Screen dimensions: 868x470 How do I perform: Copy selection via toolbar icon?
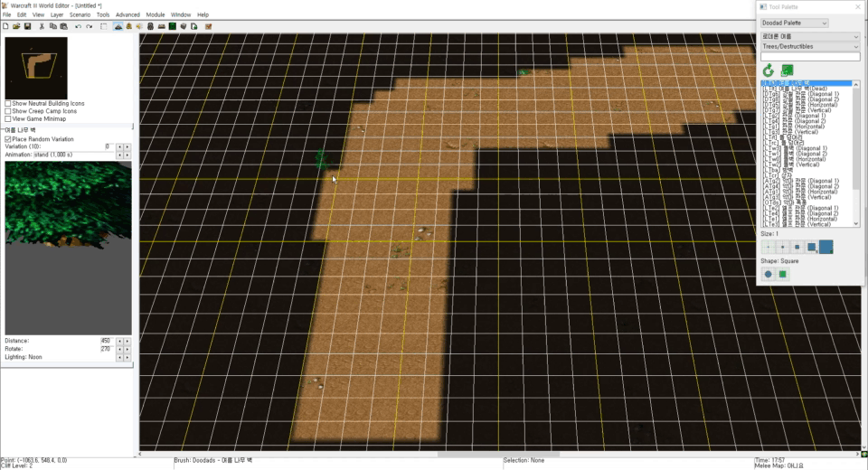[53, 26]
